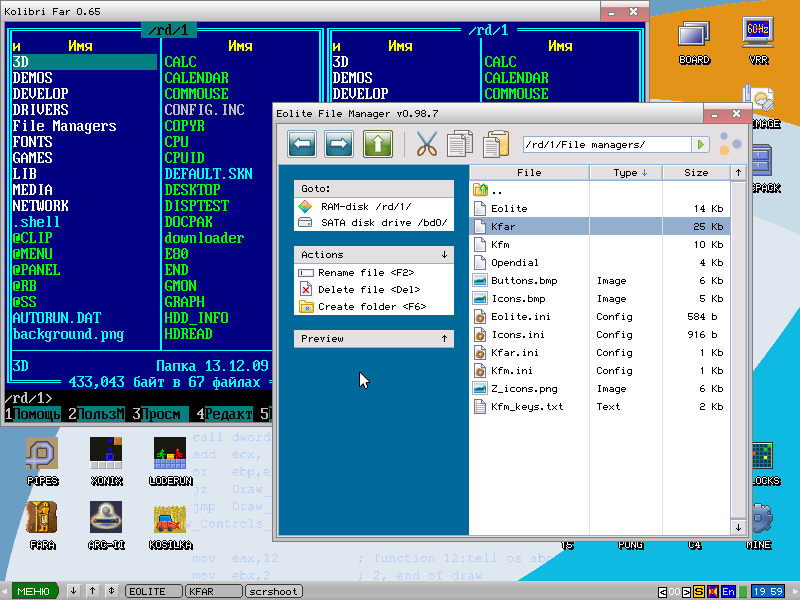Switch to KFAR window in the taskbar
This screenshot has height=600, width=800.
[x=213, y=591]
